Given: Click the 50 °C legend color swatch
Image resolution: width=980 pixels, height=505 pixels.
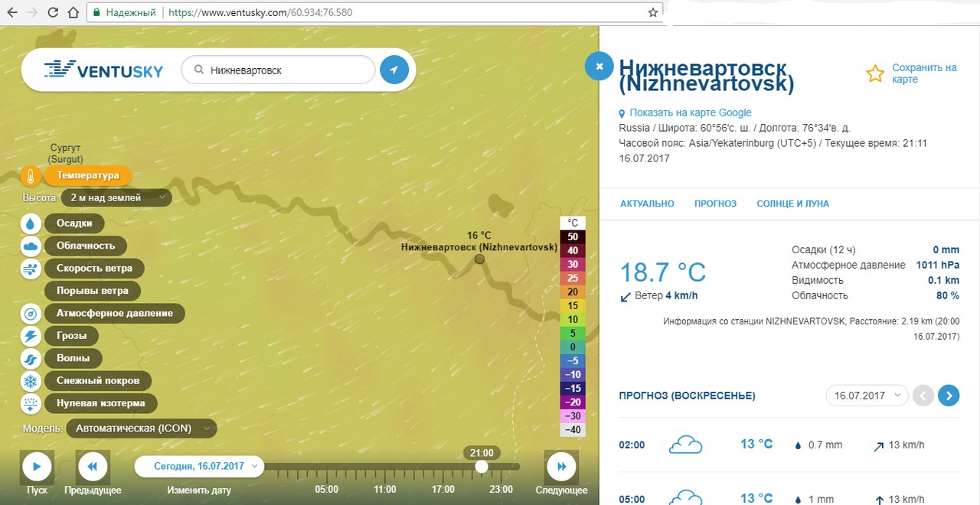Looking at the screenshot, I should point(573,237).
